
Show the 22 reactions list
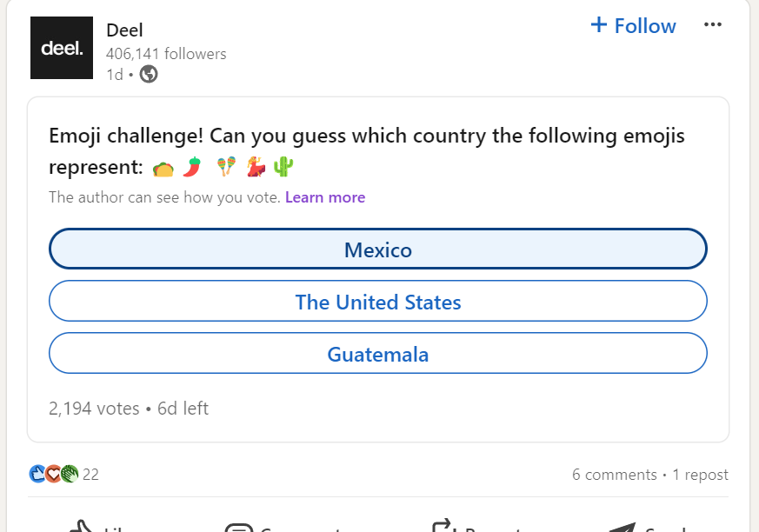[90, 475]
